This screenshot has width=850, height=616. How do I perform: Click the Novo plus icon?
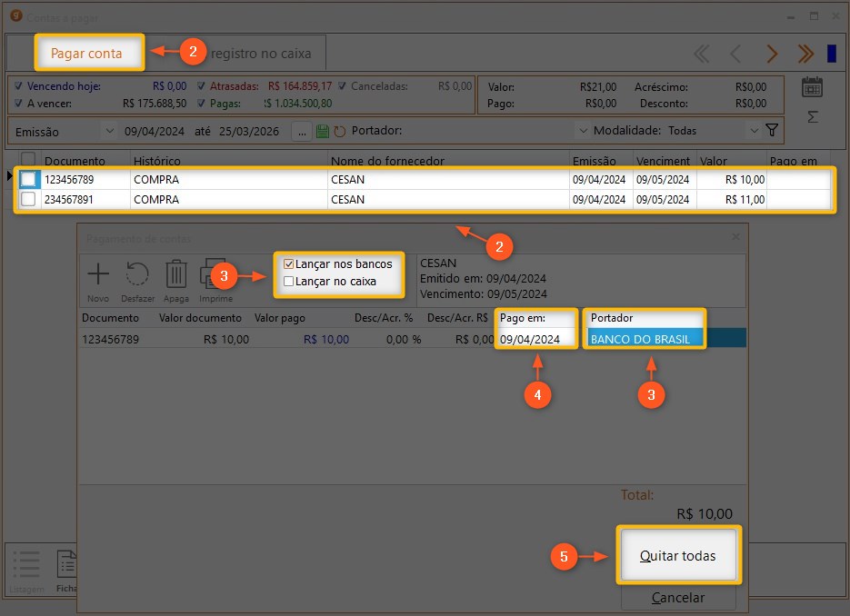coord(98,274)
